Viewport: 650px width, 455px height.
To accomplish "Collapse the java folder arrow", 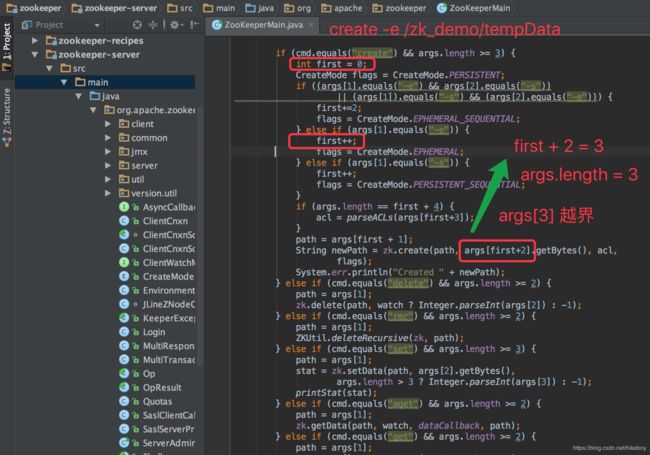I will (78, 96).
